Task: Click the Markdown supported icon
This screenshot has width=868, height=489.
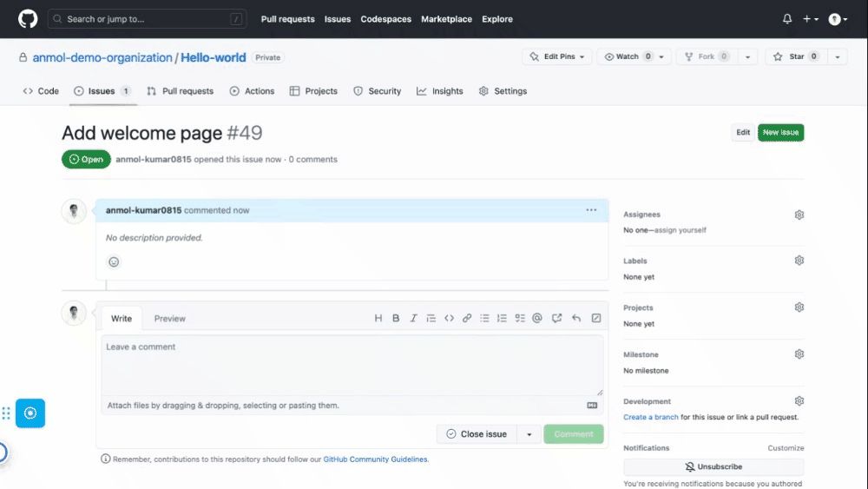Action: 592,406
